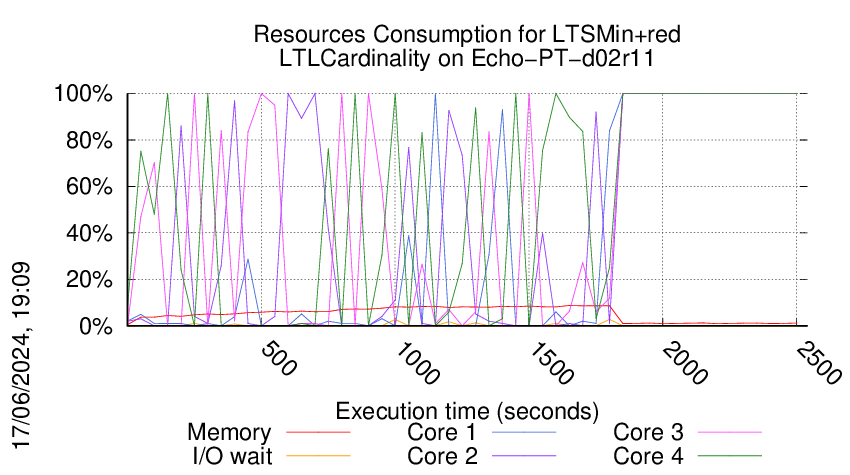The image size is (850, 475).
Task: Click the Memory legend label
Action: [x=229, y=433]
